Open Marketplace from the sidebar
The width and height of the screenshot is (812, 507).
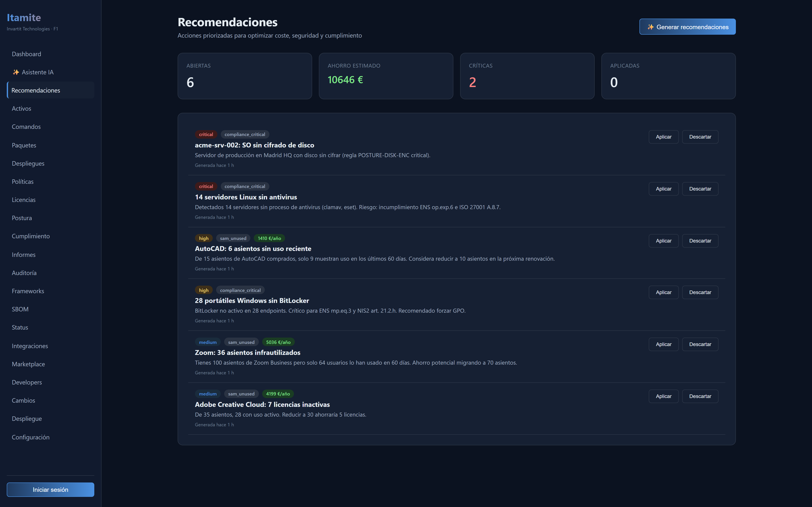[28, 364]
